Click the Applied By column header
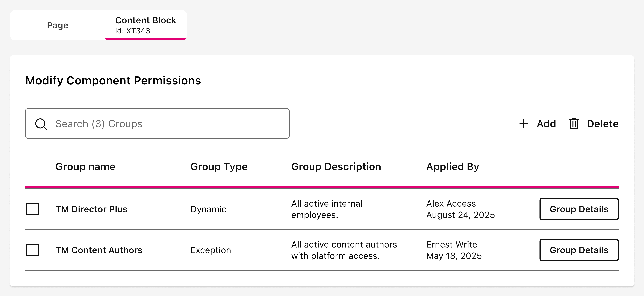Screen dimensions: 644x296 [453, 167]
